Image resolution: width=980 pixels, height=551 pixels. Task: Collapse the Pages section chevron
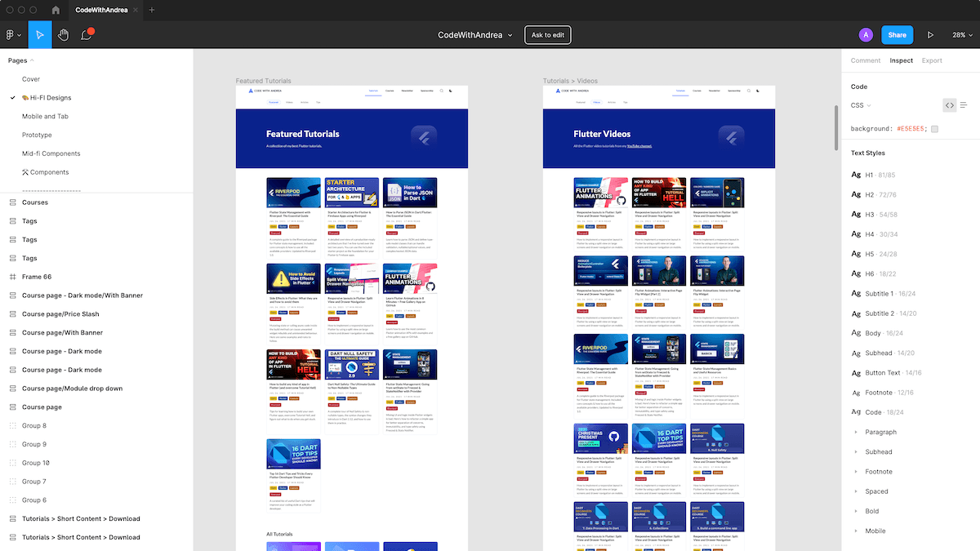pyautogui.click(x=32, y=60)
